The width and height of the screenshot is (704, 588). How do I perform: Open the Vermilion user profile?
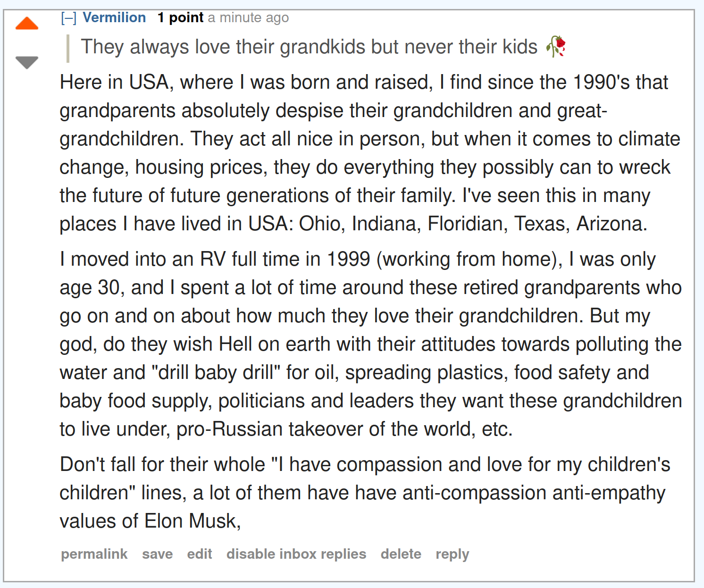click(x=114, y=17)
